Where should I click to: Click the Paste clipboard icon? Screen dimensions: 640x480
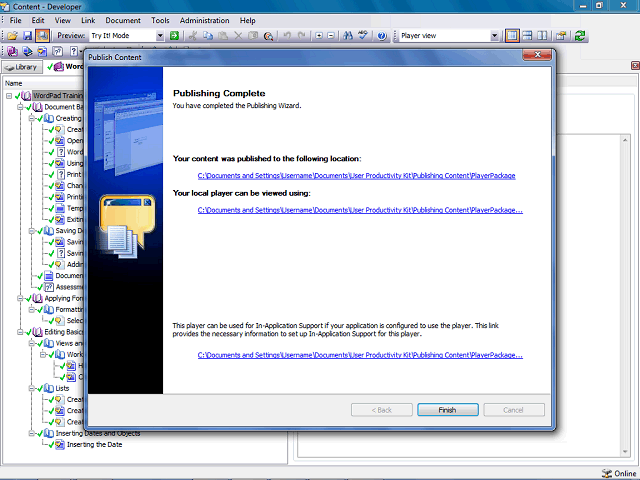[223, 36]
